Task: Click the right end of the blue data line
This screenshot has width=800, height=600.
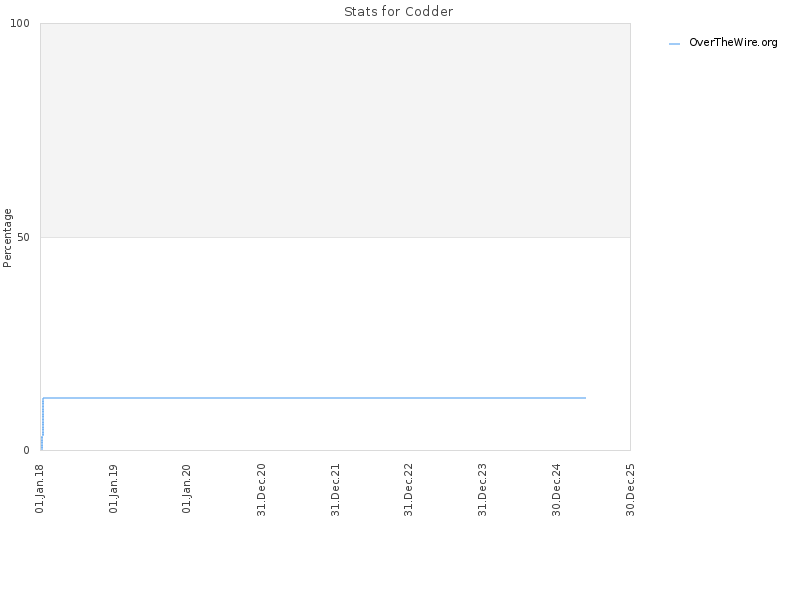Action: 585,397
